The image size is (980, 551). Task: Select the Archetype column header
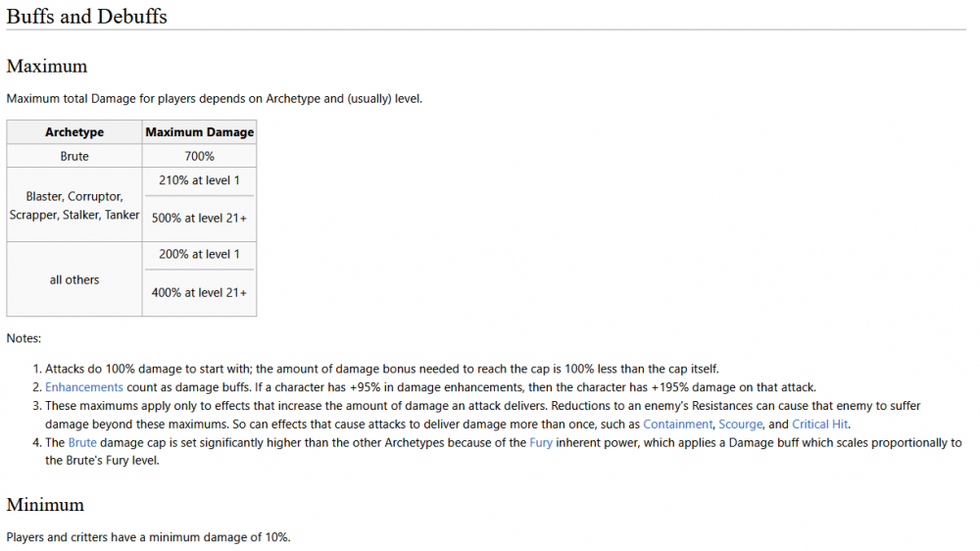click(74, 132)
